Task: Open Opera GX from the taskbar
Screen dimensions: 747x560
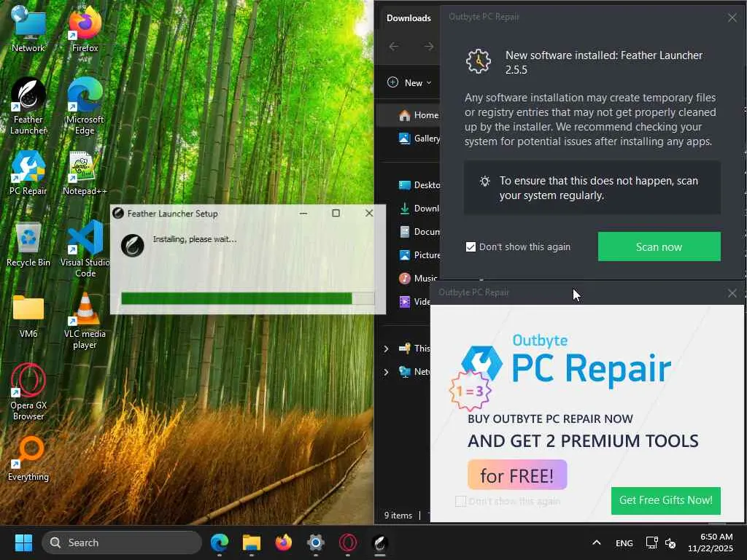Action: (x=348, y=542)
